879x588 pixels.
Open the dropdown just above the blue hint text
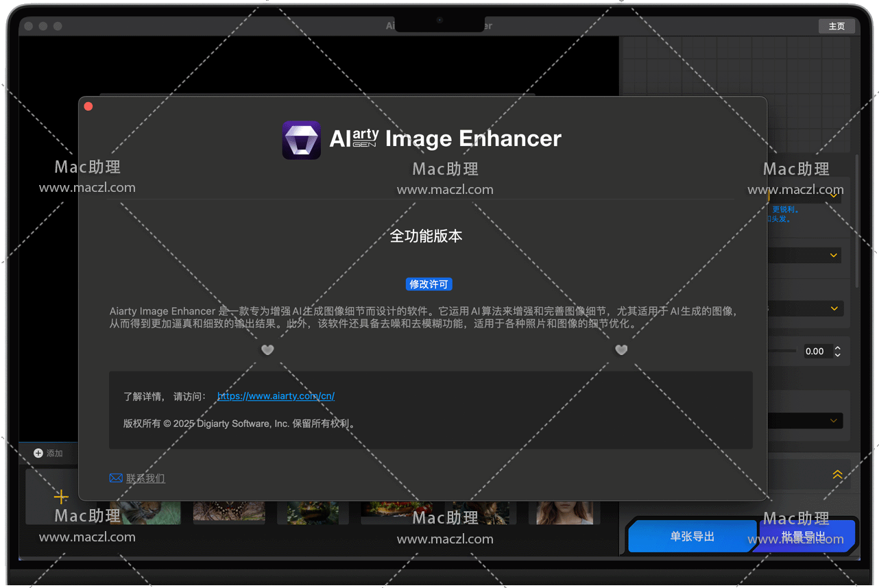point(805,195)
